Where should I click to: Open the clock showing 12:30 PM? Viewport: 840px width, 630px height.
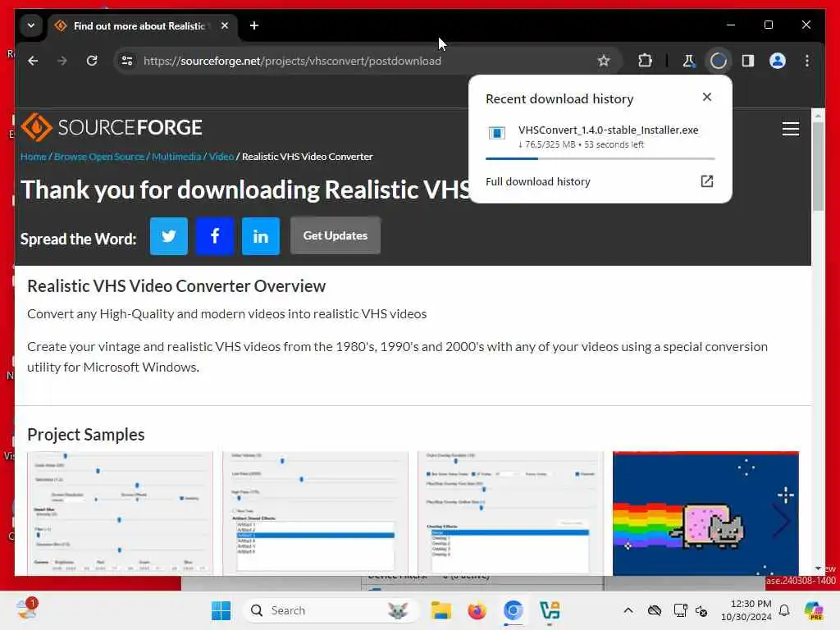746,610
